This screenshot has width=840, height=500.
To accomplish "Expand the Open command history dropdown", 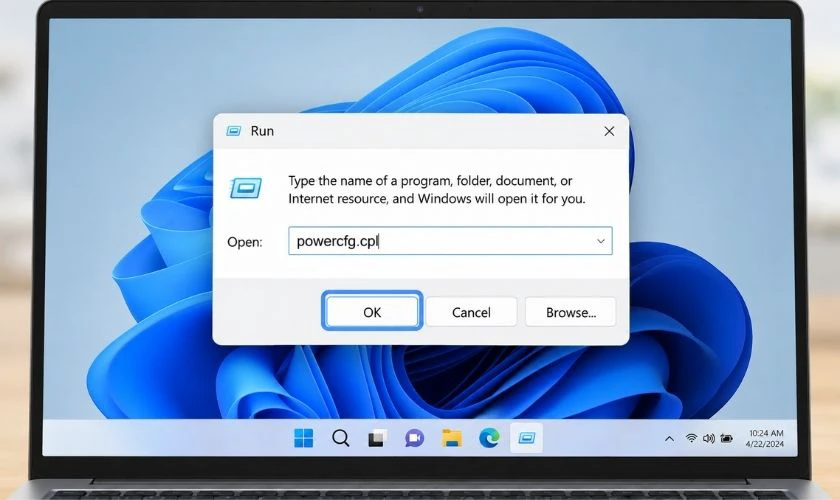I will point(601,241).
